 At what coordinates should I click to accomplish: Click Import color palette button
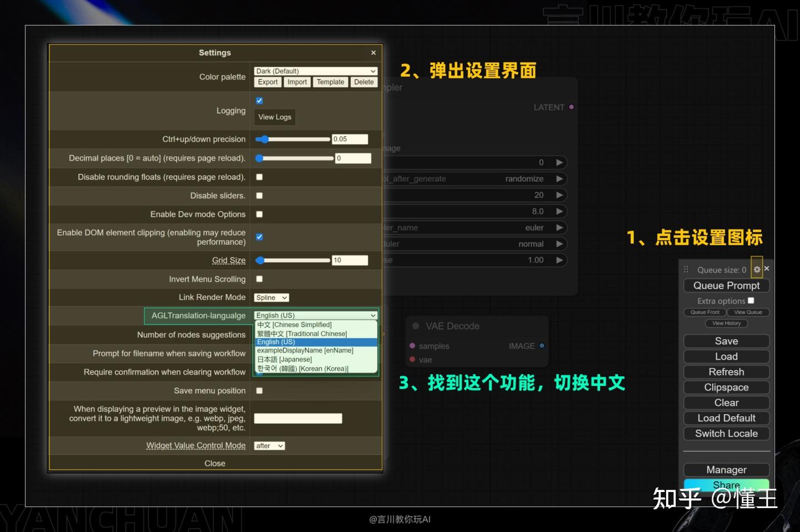(x=297, y=82)
